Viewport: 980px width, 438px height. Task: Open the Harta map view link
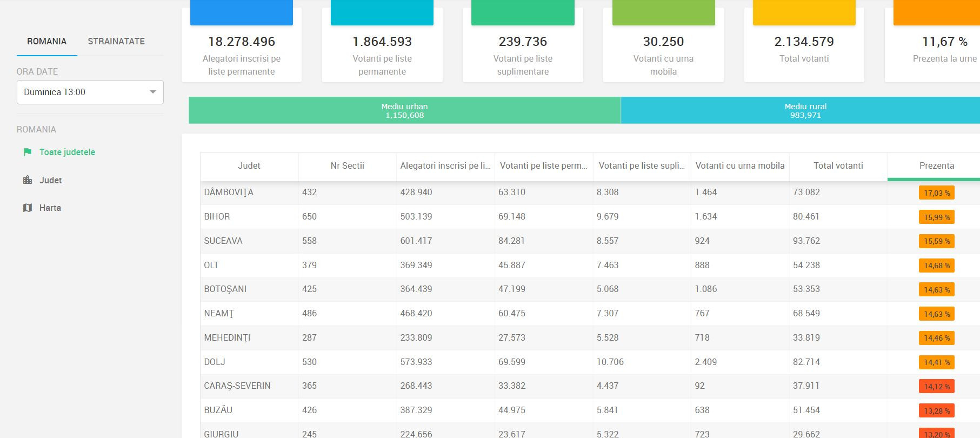pyautogui.click(x=50, y=208)
